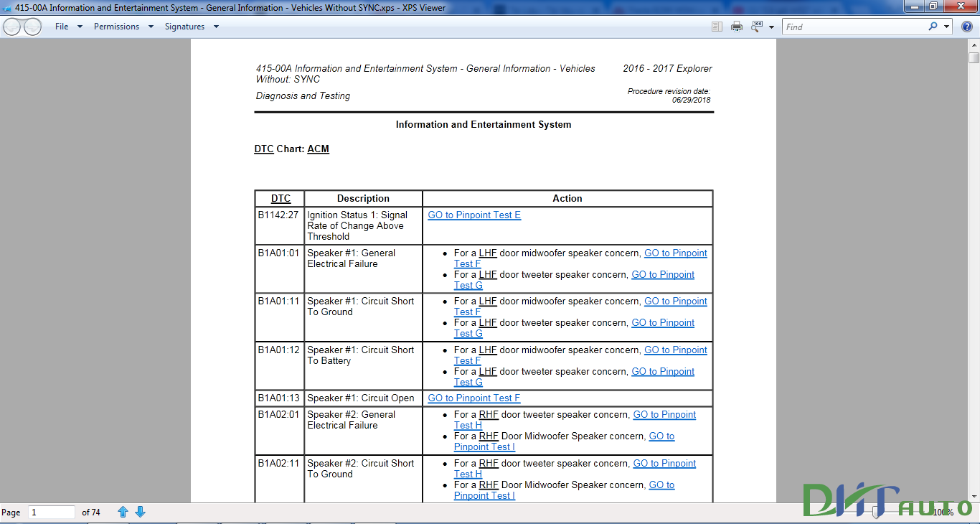Click the 'DTC Chart: ACM' heading
The width and height of the screenshot is (980, 524).
click(291, 149)
